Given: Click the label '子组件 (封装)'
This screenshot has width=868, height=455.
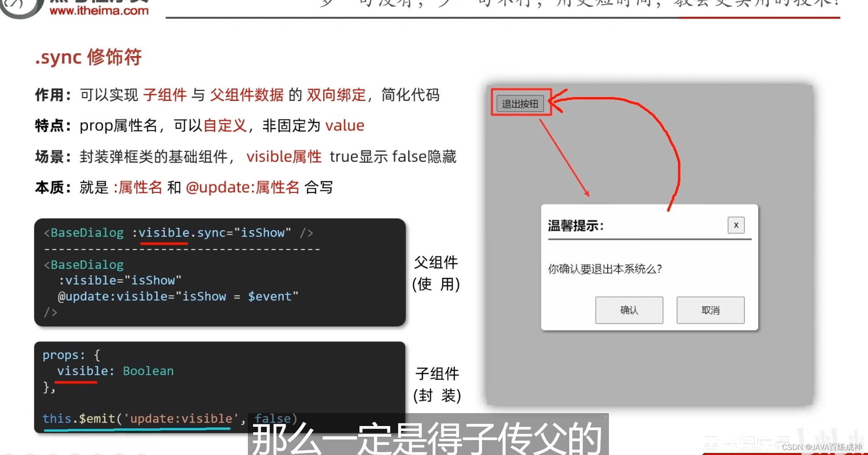Looking at the screenshot, I should click(437, 384).
